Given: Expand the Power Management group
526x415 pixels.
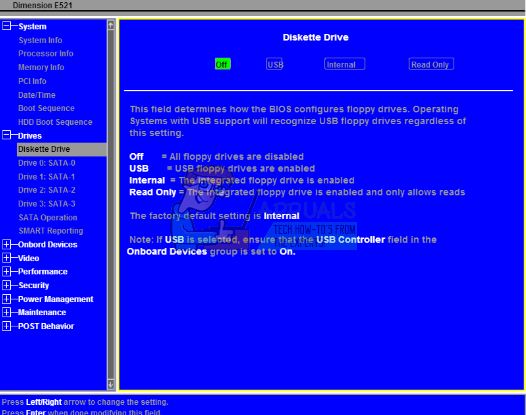Looking at the screenshot, I should point(6,299).
